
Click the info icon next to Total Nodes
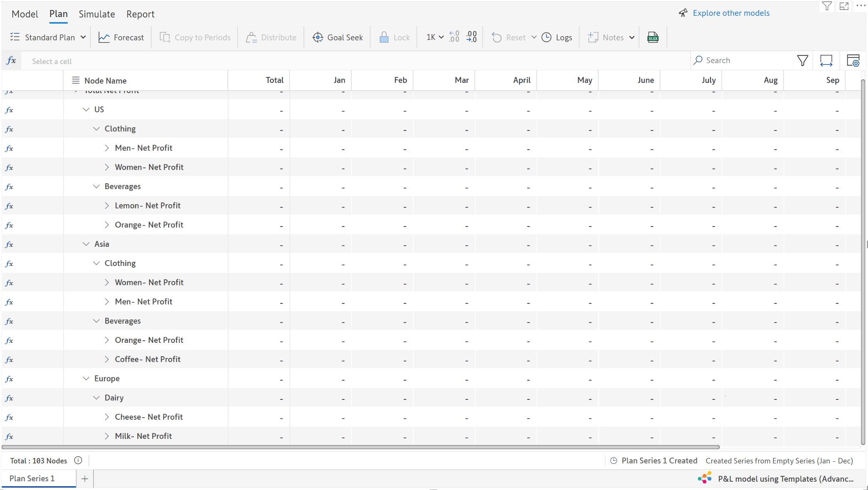click(x=78, y=460)
